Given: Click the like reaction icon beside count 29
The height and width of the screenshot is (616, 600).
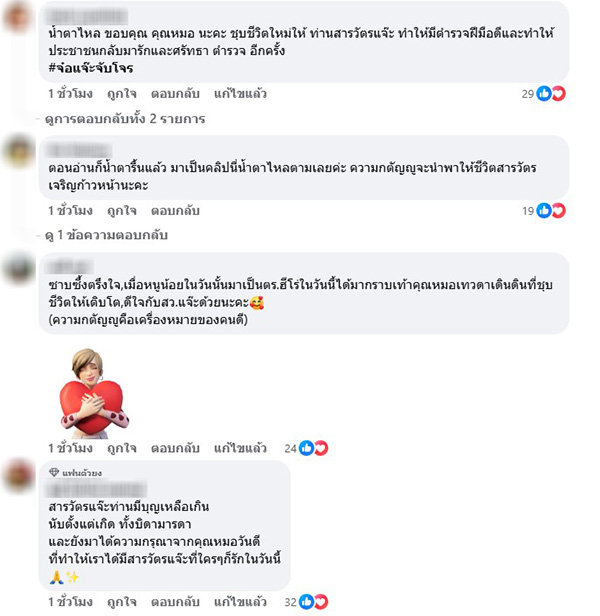Looking at the screenshot, I should coord(544,94).
